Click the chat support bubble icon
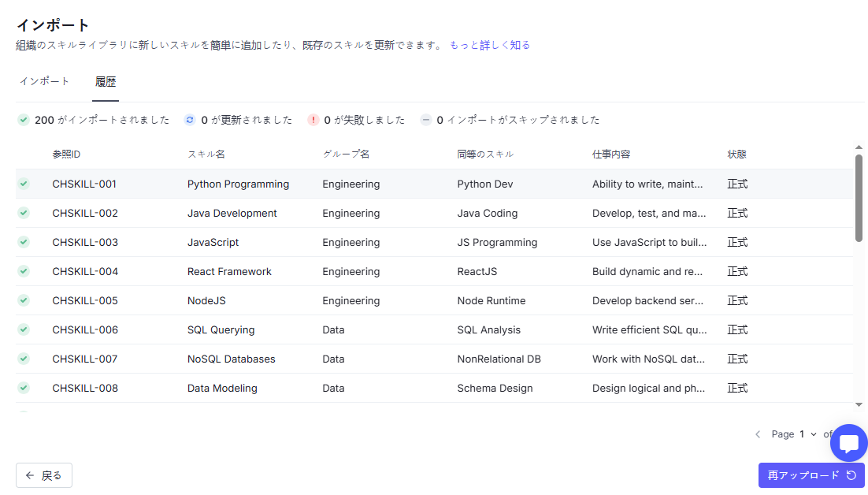 [848, 443]
